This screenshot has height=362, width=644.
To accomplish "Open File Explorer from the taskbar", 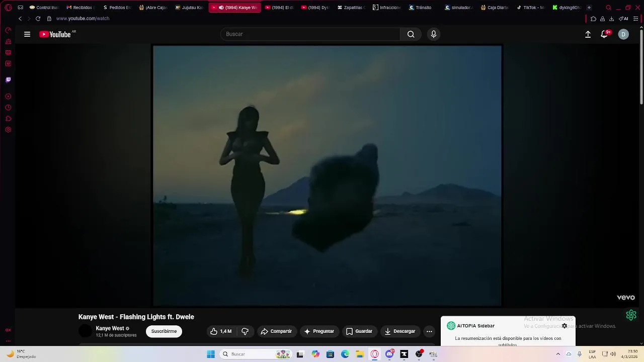I will [x=360, y=354].
